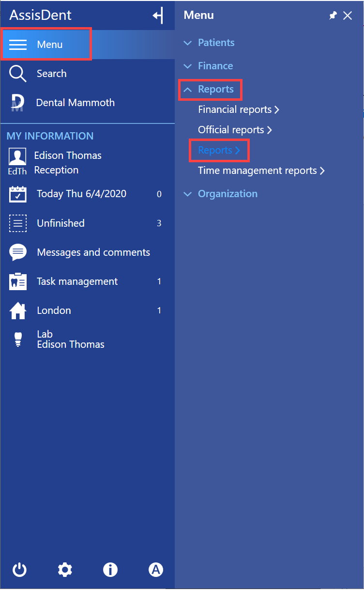Open the Reports submenu item
The height and width of the screenshot is (590, 364).
tap(219, 151)
